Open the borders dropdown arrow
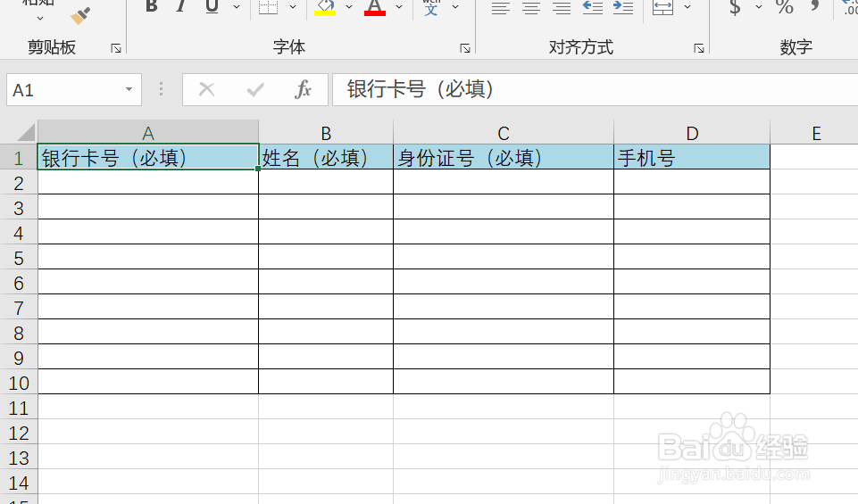 click(293, 7)
